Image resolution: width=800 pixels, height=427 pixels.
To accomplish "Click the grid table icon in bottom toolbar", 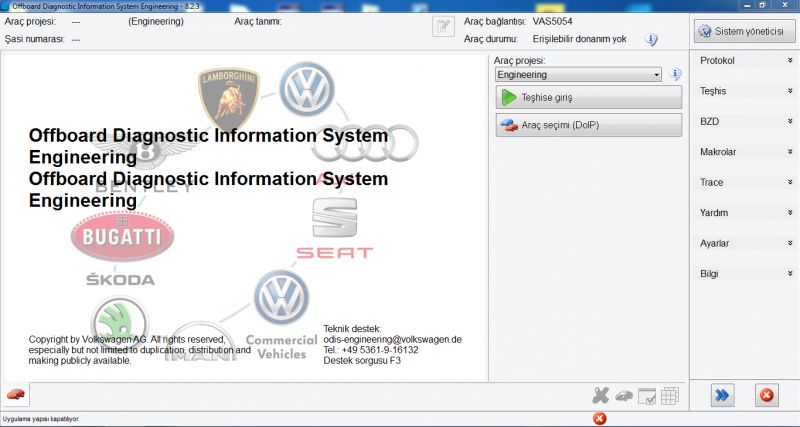I will (670, 396).
